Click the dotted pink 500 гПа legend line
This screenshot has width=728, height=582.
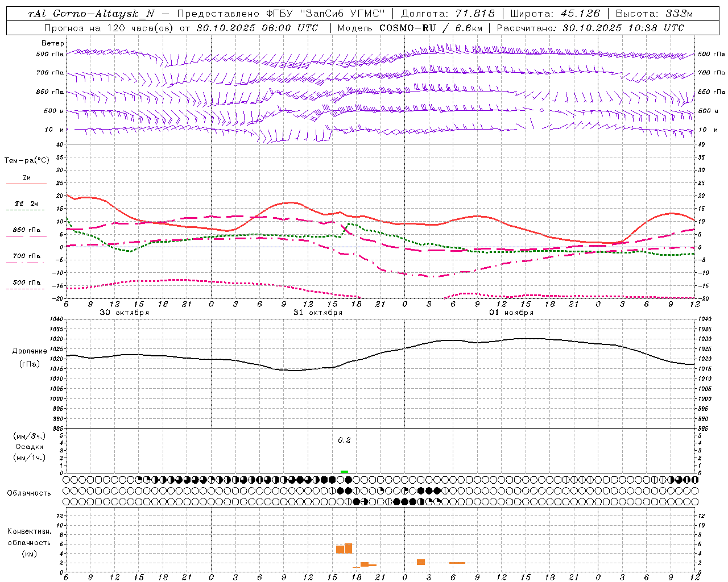point(25,289)
